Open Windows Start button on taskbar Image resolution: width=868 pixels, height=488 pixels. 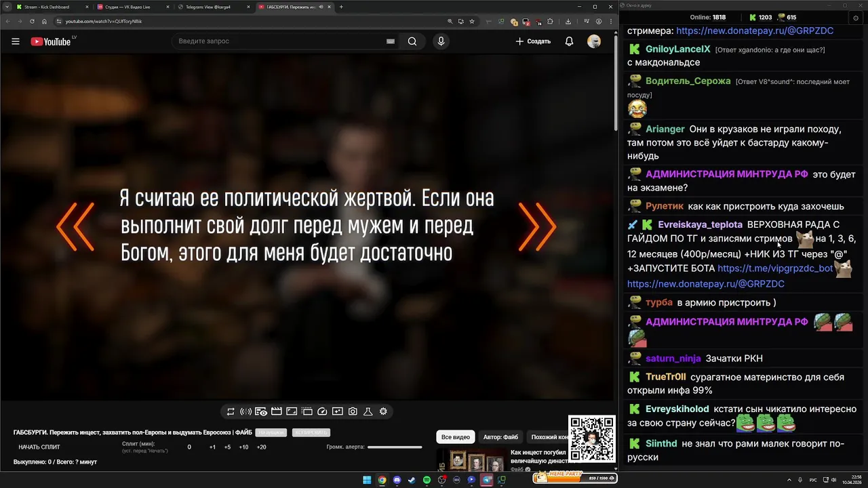pyautogui.click(x=367, y=480)
